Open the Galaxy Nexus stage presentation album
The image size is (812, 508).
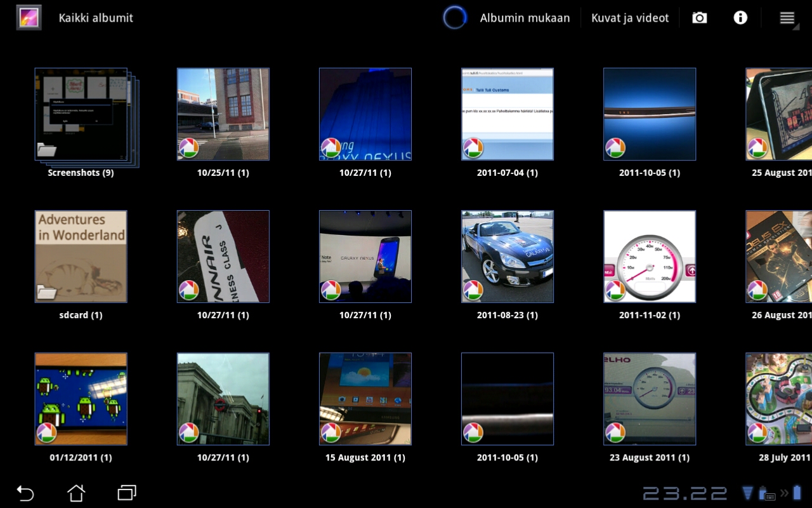365,257
